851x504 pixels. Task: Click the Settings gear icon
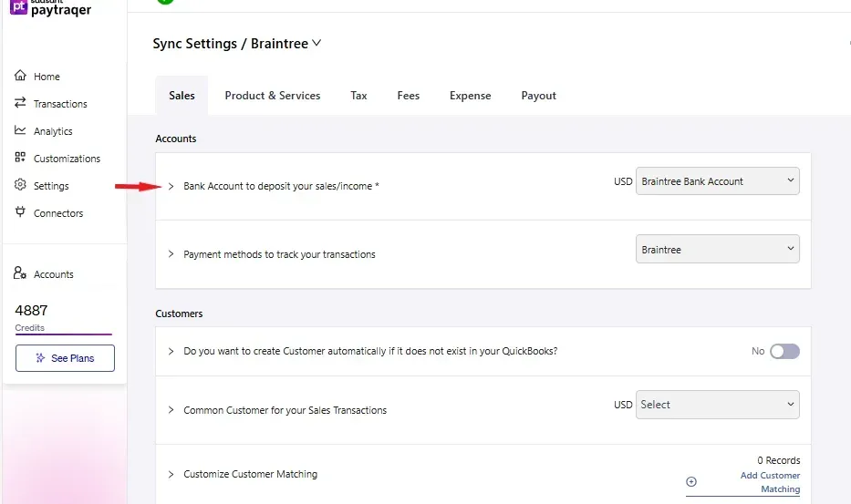(x=20, y=184)
